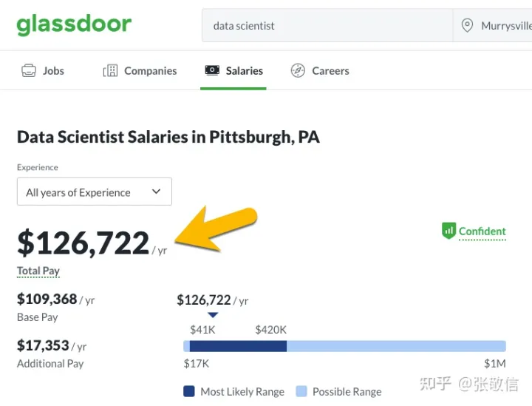Click the blue triangle salary marker
The width and height of the screenshot is (532, 406).
coord(213,315)
